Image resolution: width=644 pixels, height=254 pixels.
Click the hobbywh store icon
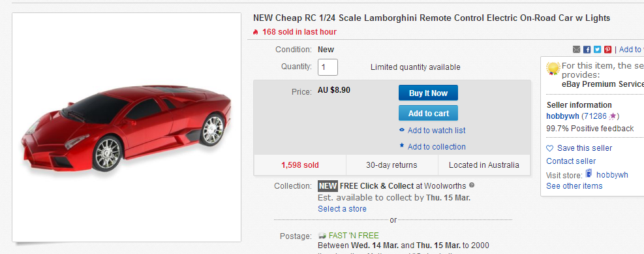click(x=589, y=174)
